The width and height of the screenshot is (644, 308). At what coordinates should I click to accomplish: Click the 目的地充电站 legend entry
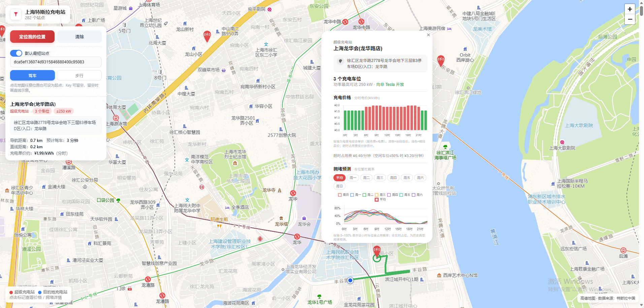(x=53, y=292)
